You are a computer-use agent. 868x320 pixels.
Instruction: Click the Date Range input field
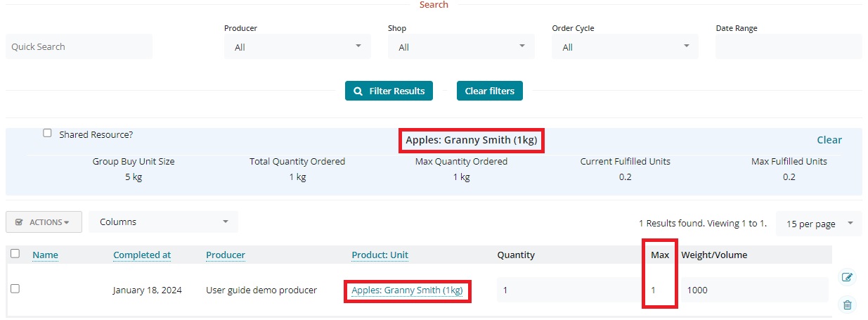tap(788, 46)
